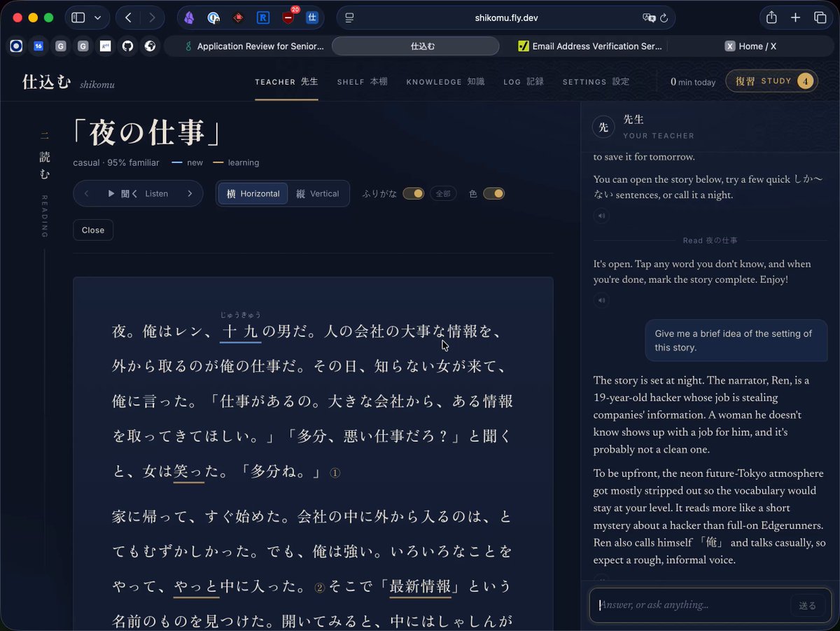840x631 pixels.
Task: Send message with 送る button
Action: coord(808,606)
